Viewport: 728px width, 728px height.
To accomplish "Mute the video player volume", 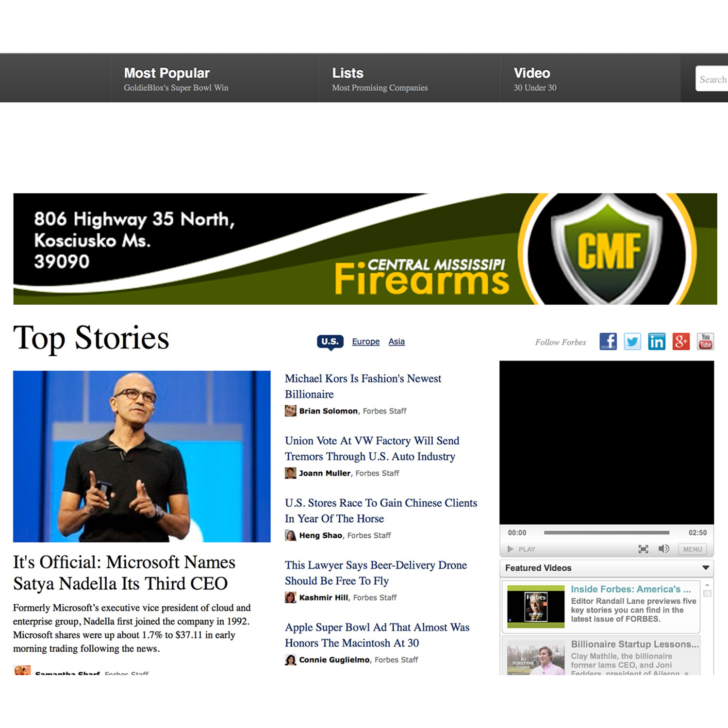I will (663, 549).
